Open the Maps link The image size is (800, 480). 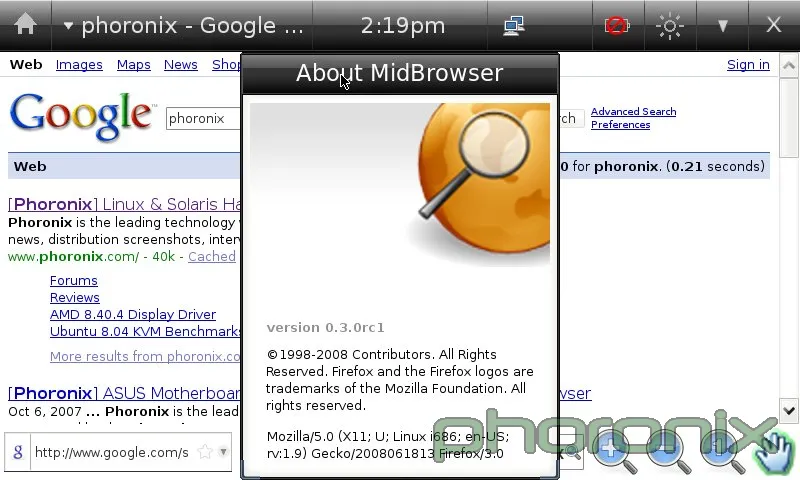[134, 65]
